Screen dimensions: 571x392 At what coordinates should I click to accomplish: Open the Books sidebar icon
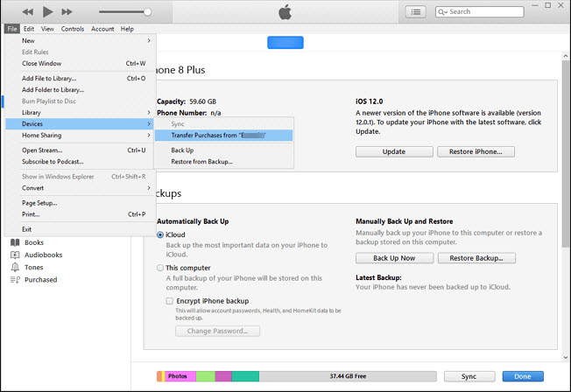[15, 242]
